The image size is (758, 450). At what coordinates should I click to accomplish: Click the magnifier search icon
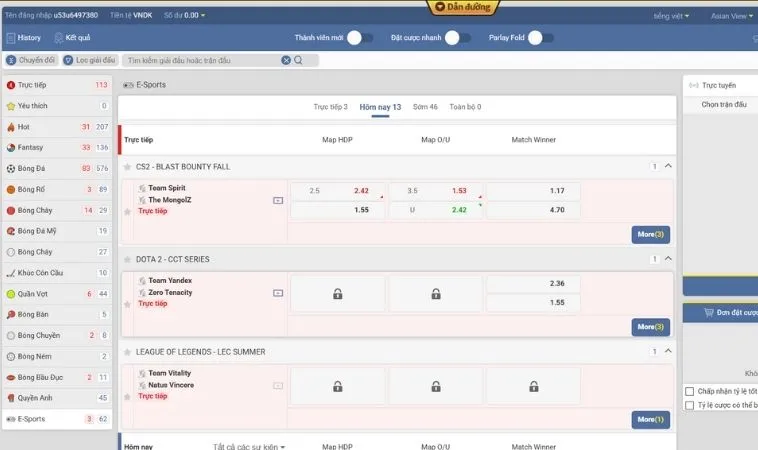(x=299, y=60)
